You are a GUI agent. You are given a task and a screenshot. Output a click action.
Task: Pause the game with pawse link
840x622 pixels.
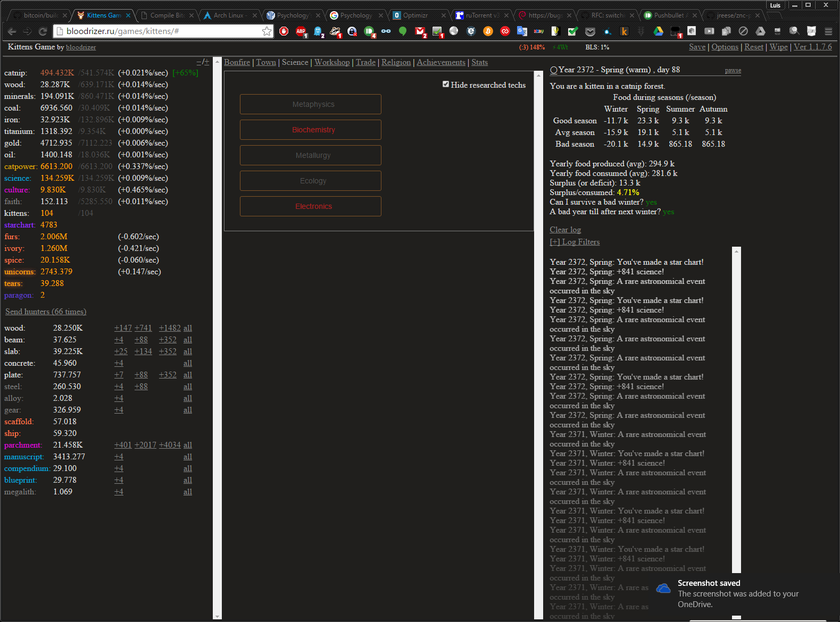(733, 71)
